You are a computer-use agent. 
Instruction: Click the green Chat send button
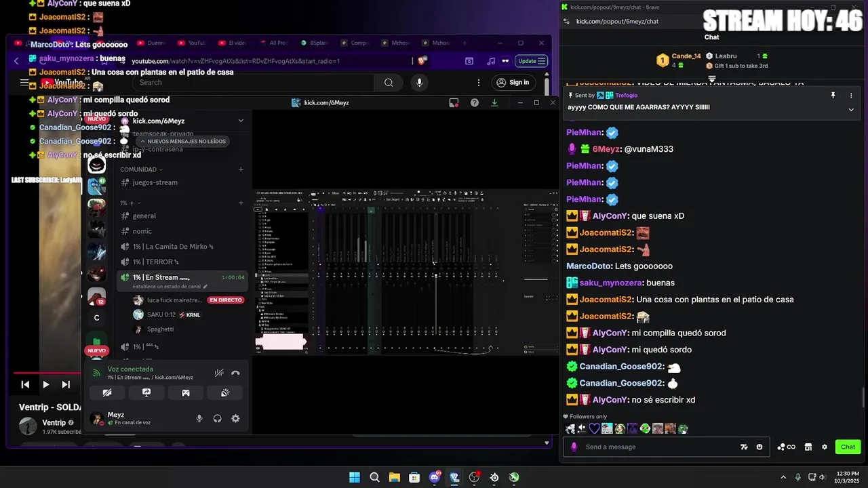click(x=848, y=447)
